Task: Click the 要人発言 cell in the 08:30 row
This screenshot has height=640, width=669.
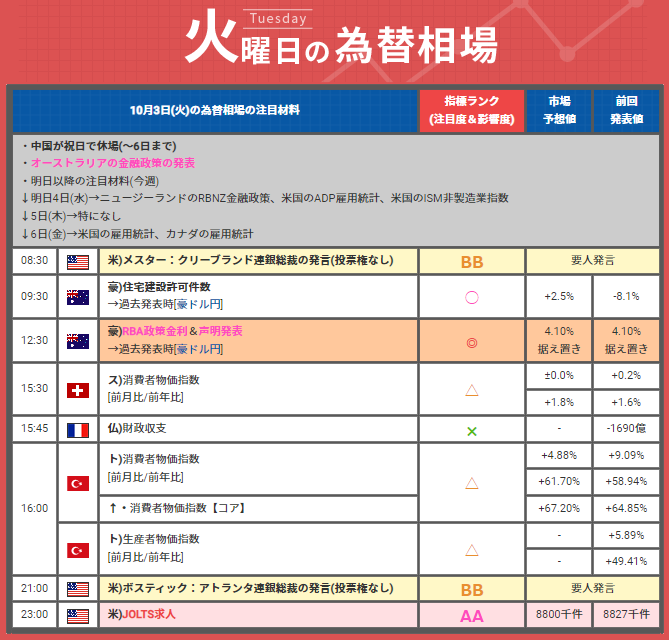Action: pyautogui.click(x=593, y=261)
